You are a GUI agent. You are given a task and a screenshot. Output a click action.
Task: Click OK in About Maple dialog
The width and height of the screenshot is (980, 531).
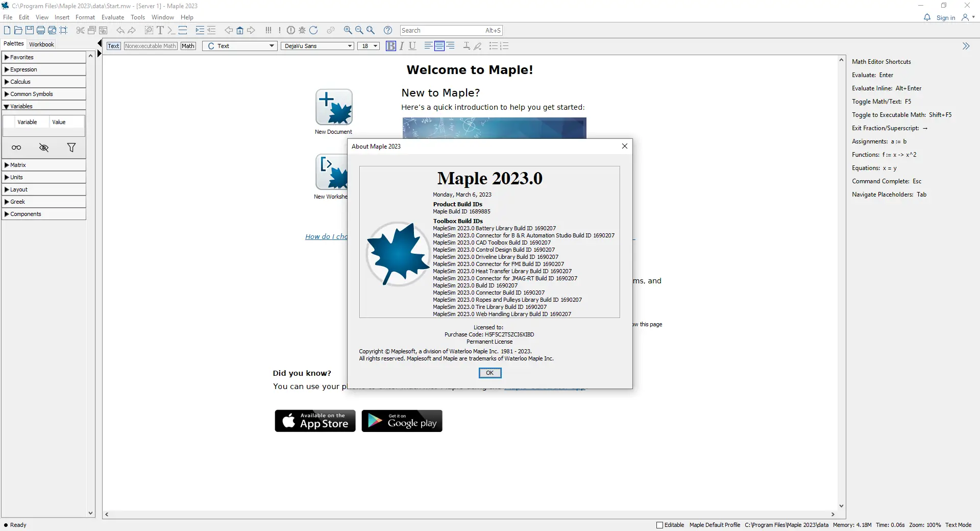490,373
